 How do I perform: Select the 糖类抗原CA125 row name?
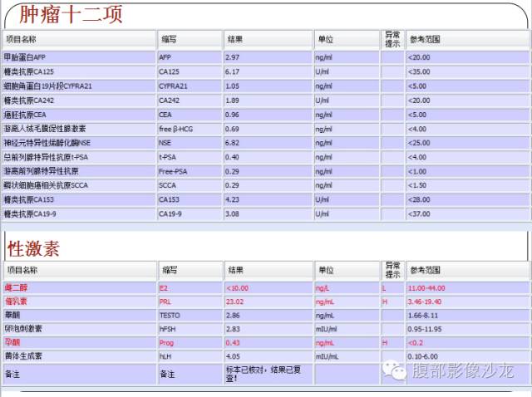(28, 71)
